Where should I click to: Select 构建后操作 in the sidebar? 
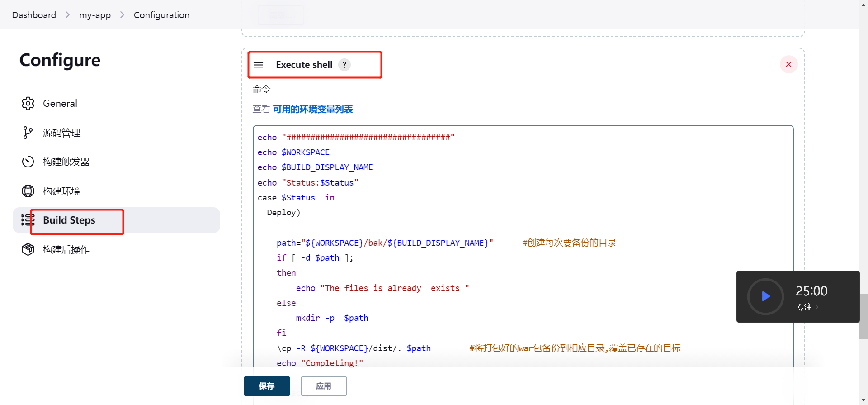(66, 249)
